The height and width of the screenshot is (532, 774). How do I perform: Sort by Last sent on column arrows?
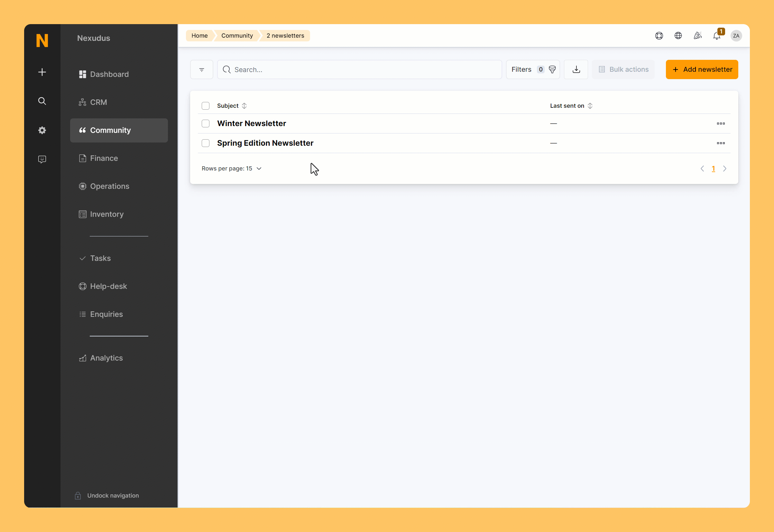click(590, 106)
